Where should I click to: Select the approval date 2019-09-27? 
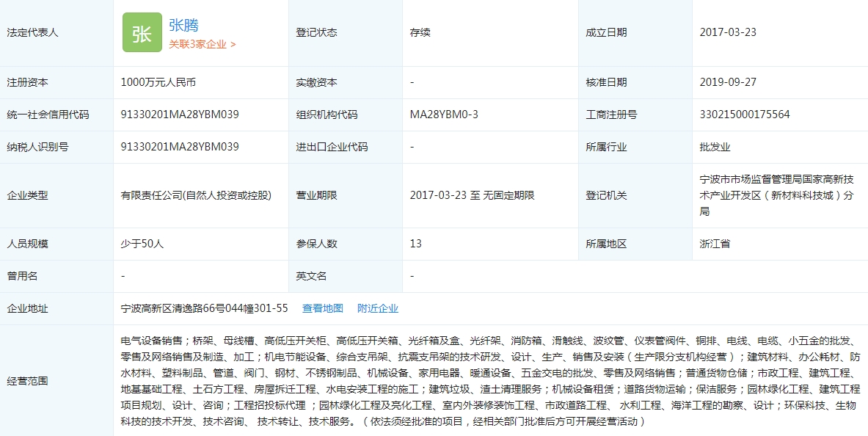pos(728,82)
